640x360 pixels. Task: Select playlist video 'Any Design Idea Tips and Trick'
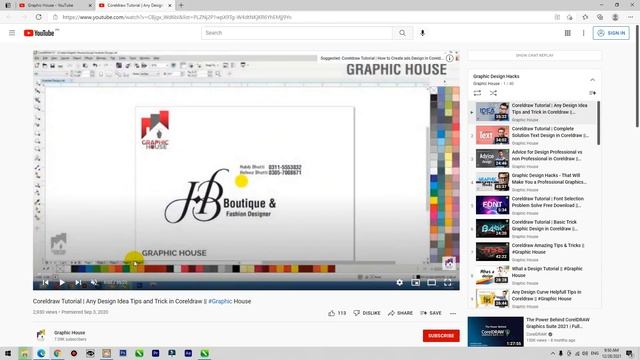[533, 112]
